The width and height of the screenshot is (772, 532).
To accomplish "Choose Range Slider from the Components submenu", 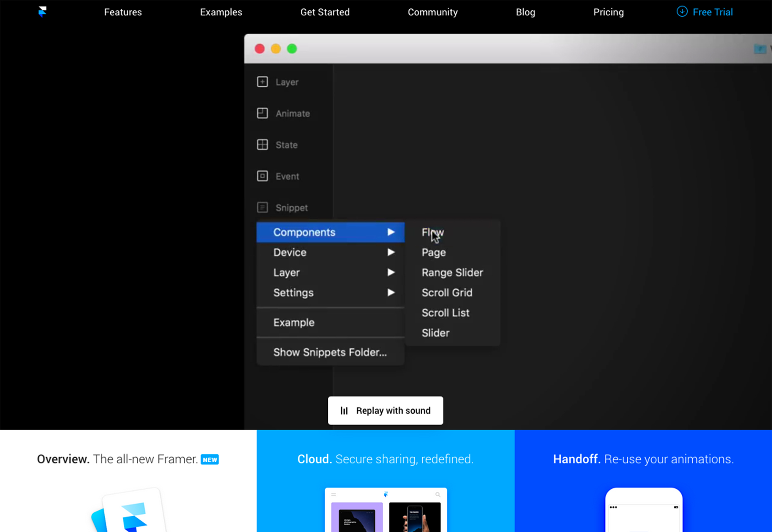I will tap(452, 273).
